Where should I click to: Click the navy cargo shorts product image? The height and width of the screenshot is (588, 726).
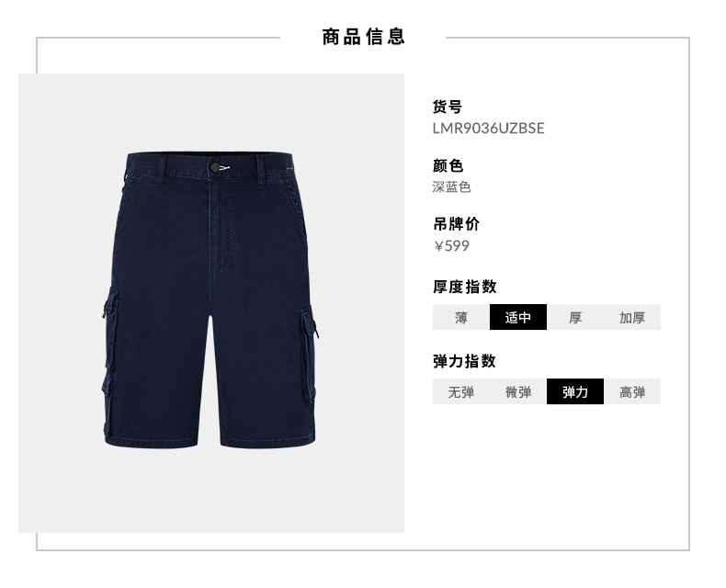coord(210,300)
